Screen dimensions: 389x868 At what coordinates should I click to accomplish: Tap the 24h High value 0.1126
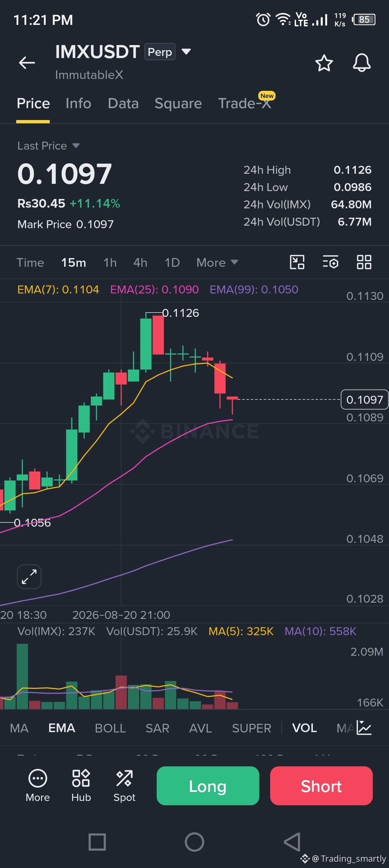352,170
